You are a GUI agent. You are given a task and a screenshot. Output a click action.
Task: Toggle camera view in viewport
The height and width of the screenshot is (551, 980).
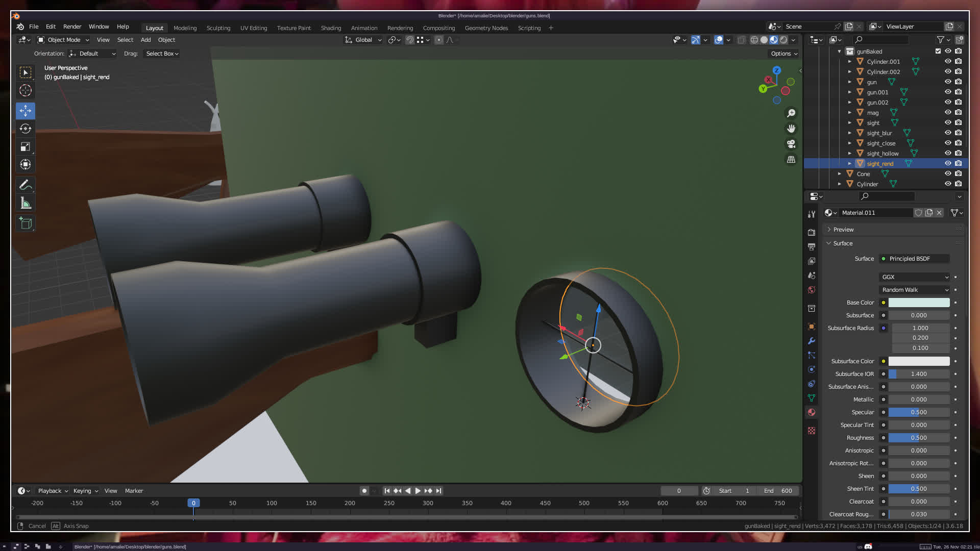pos(791,144)
